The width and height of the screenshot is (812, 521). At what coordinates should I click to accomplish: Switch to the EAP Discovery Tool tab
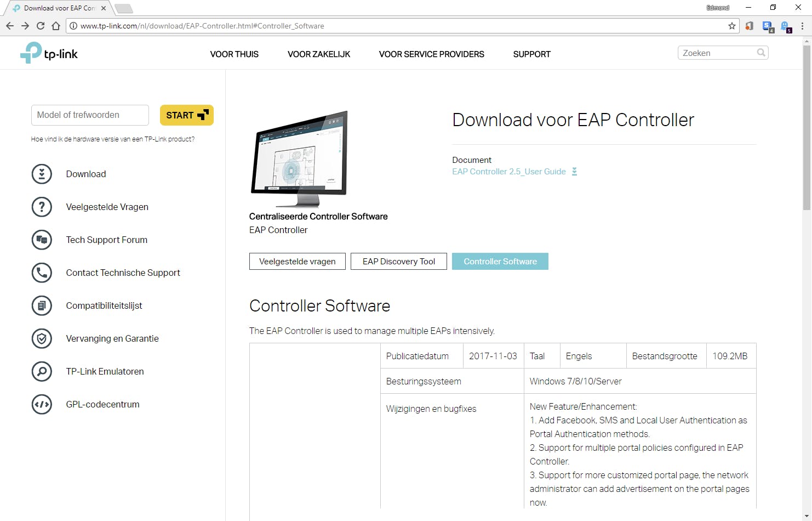click(399, 262)
